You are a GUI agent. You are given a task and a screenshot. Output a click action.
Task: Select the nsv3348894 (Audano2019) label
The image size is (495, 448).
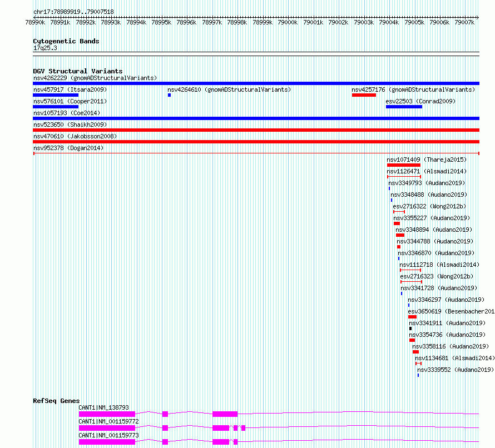(434, 230)
